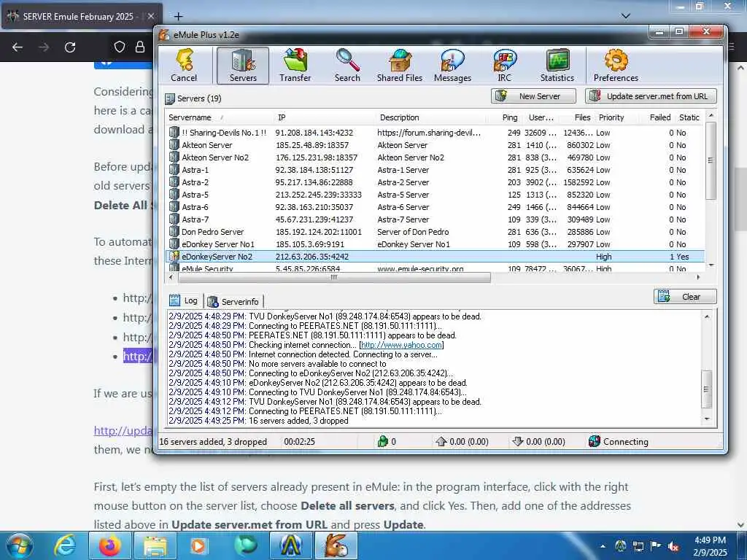Click the Astra-5 server icon
747x560 pixels.
click(x=174, y=194)
